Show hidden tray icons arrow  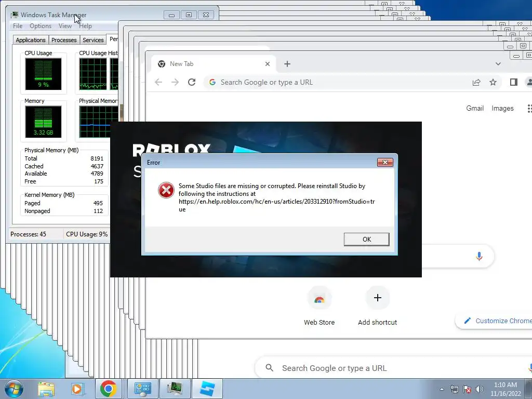coord(442,390)
